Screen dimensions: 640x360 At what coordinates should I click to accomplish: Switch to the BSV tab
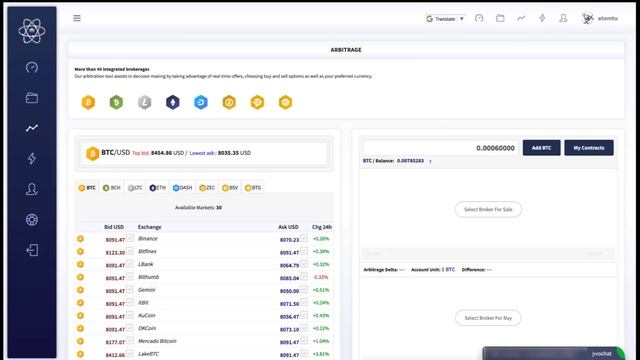pyautogui.click(x=230, y=188)
